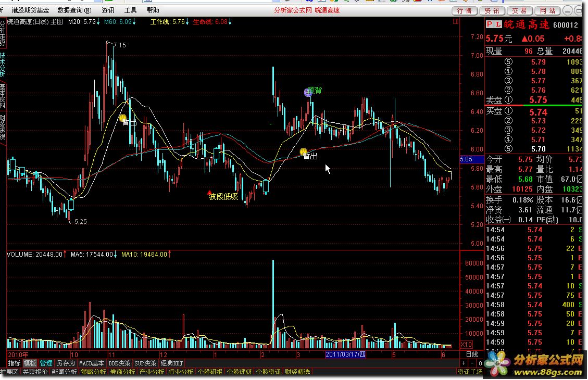Select the 模板 tab
This screenshot has height=380, width=588.
click(x=30, y=363)
